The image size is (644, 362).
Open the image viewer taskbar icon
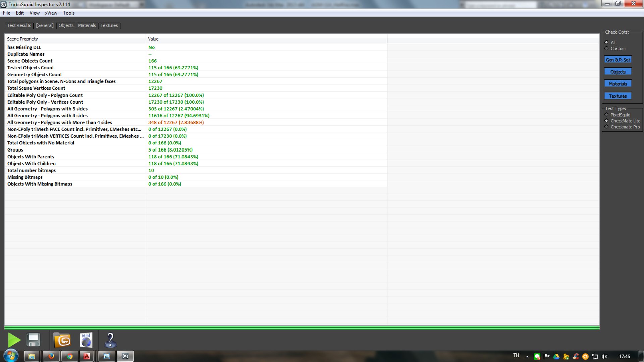click(x=107, y=356)
